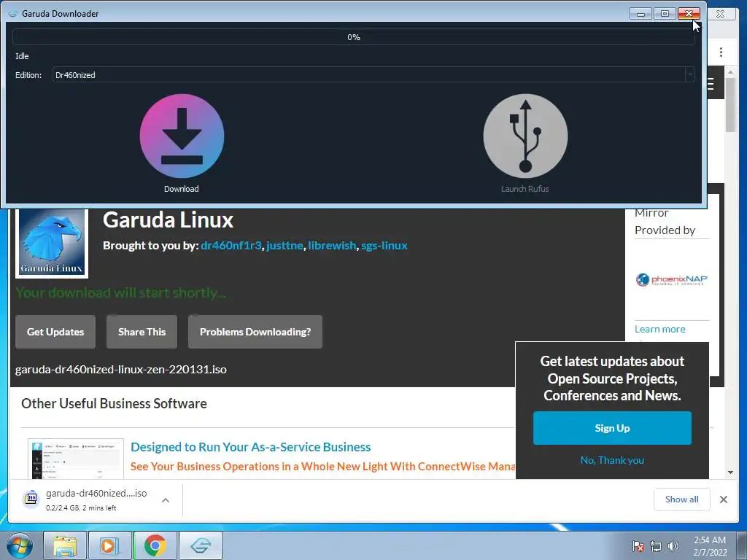Viewport: 747px width, 560px height.
Task: Close the Garuda Downloader window
Action: pos(689,14)
